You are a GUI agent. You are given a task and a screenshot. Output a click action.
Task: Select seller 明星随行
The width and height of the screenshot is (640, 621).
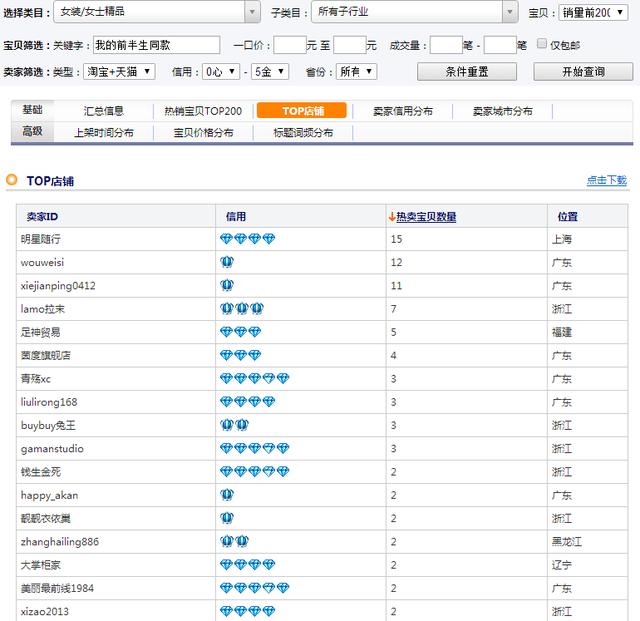(x=40, y=239)
